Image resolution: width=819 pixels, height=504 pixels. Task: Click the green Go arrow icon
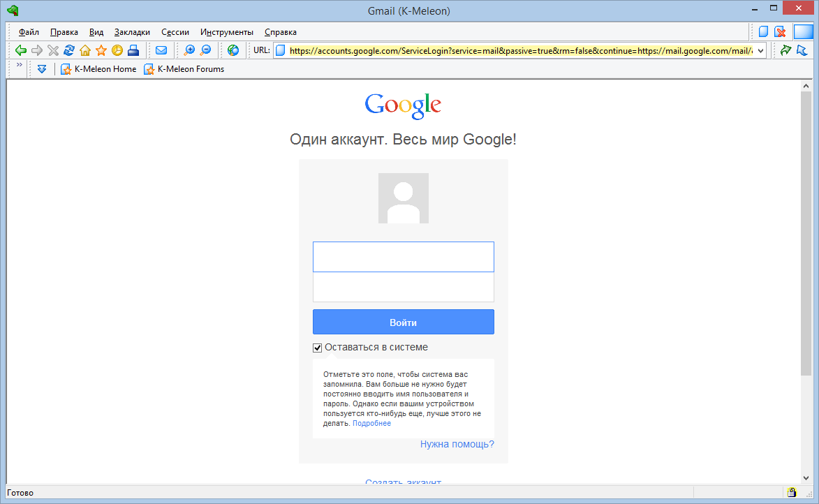coord(785,50)
